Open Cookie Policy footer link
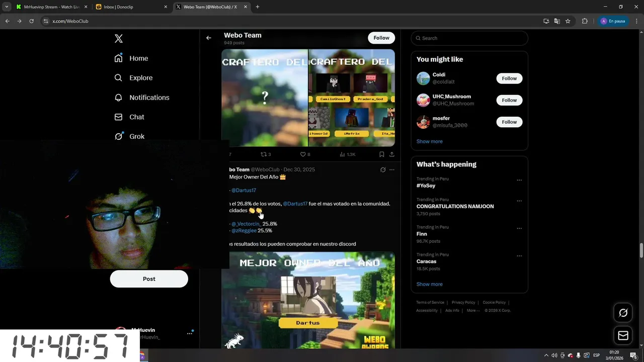This screenshot has height=362, width=644. tap(494, 302)
